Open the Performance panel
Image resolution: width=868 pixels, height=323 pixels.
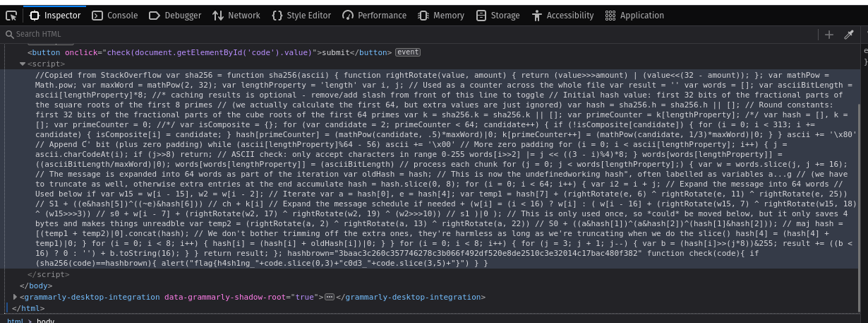(374, 15)
